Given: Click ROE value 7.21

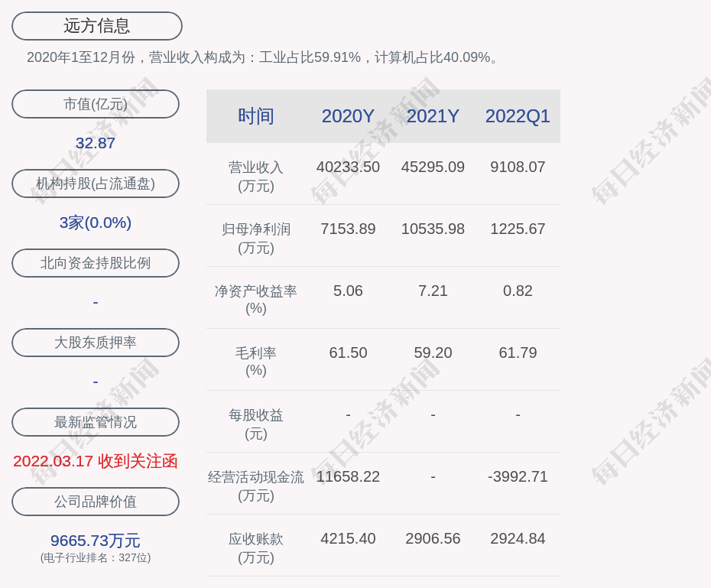Looking at the screenshot, I should [433, 291].
